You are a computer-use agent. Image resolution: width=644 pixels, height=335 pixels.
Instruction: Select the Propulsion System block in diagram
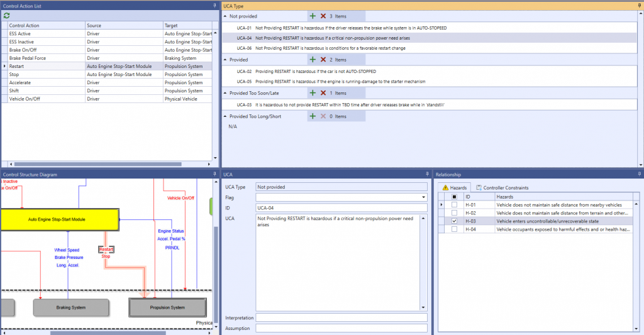[167, 307]
